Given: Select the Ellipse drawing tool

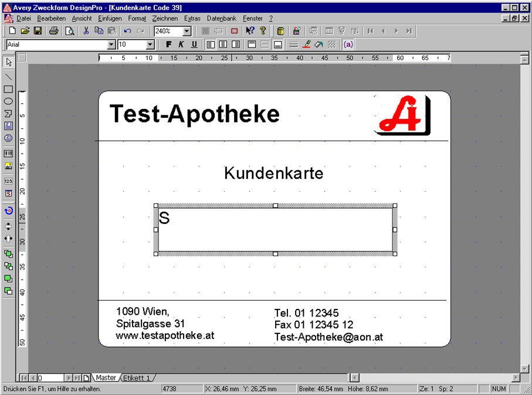Looking at the screenshot, I should click(x=8, y=100).
